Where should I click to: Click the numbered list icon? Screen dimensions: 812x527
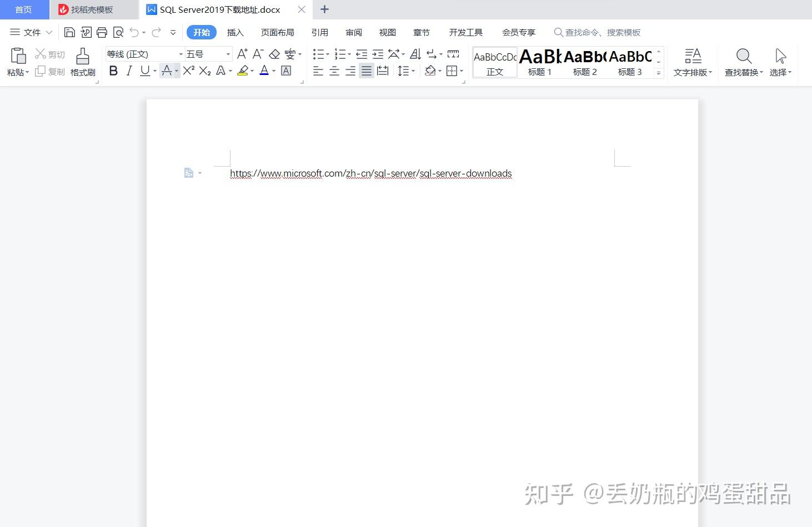pos(340,54)
